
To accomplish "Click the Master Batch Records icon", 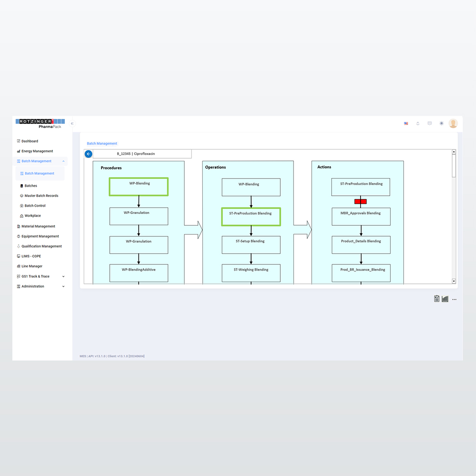I will point(22,196).
